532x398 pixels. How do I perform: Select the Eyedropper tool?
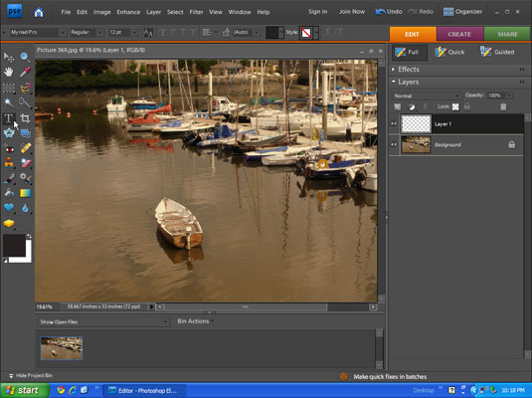(x=25, y=72)
